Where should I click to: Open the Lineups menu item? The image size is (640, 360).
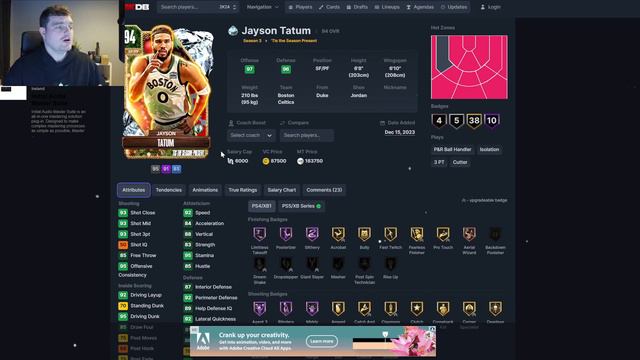(387, 7)
